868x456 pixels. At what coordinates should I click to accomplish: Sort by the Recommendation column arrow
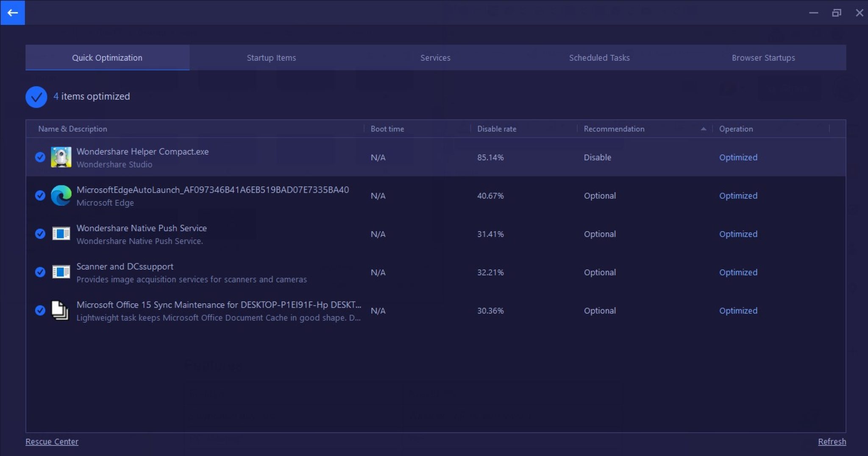pos(703,129)
